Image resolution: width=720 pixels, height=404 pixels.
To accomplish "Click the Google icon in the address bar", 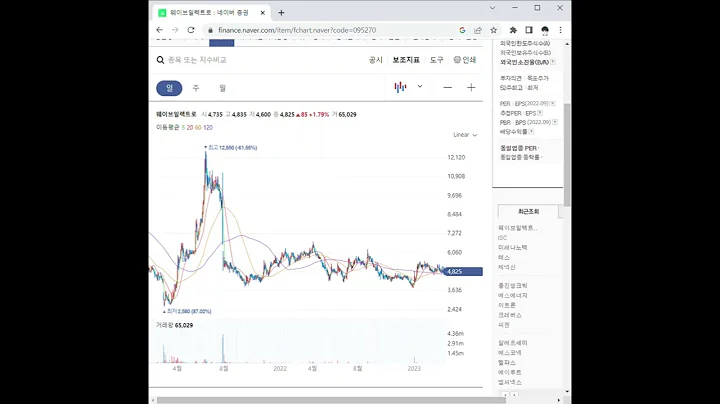I will pos(462,30).
